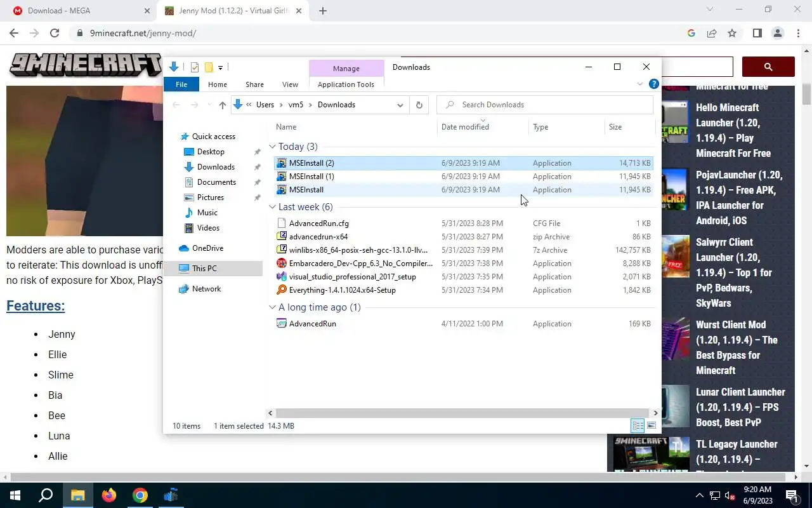This screenshot has height=508, width=812.
Task: Select the advancedrun-x64 zip icon
Action: coord(282,237)
